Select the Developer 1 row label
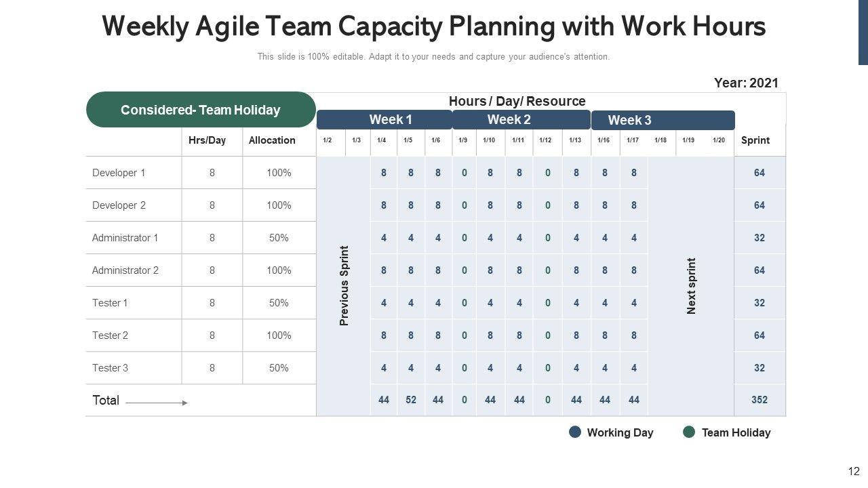 click(x=119, y=173)
